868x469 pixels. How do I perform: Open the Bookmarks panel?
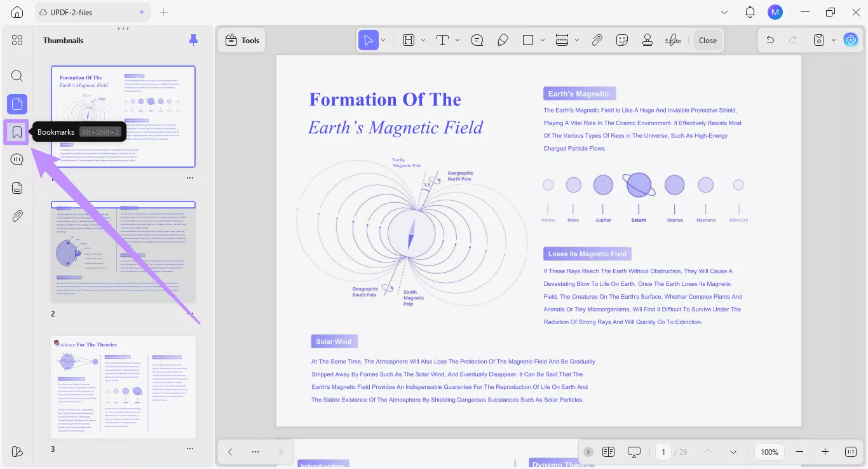[17, 132]
